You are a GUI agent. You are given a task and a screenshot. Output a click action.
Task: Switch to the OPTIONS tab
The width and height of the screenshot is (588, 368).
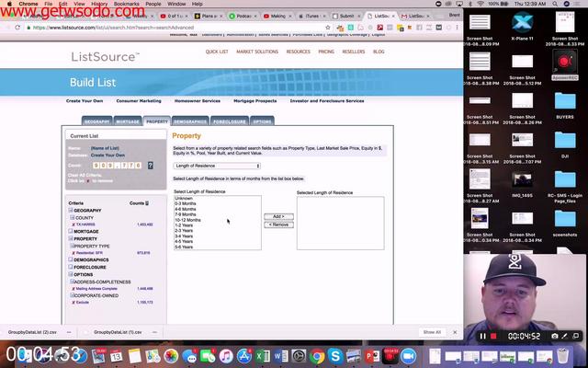click(x=262, y=121)
